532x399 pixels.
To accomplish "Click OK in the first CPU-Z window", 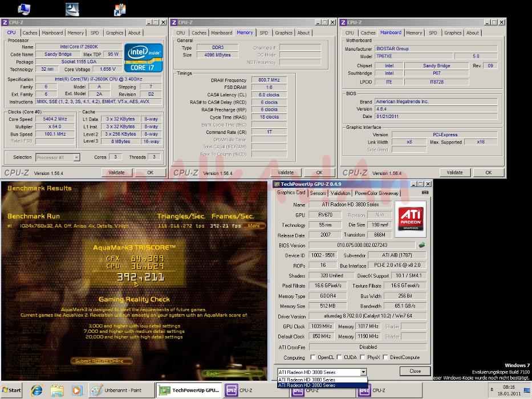I will click(x=151, y=173).
